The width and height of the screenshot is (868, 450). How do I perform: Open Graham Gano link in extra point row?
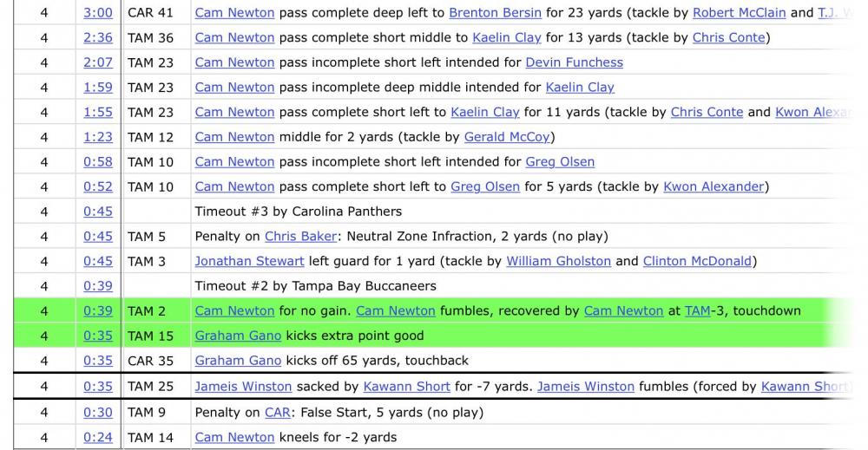(238, 336)
